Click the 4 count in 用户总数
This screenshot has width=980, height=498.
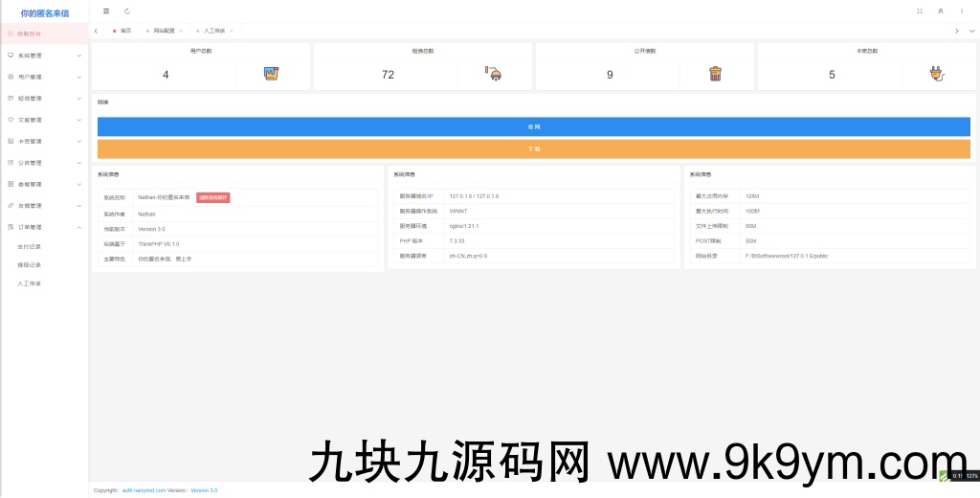(166, 75)
